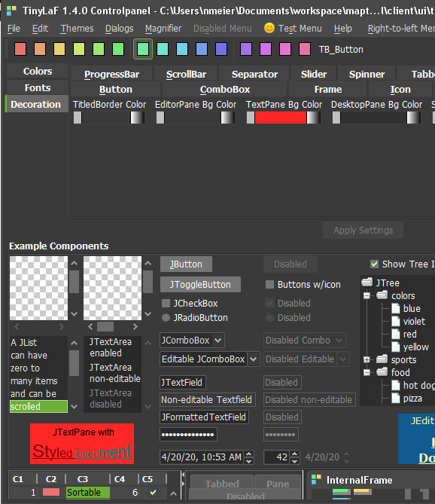The image size is (435, 504).
Task: Click the orange toolbar color button
Action: [x=40, y=49]
